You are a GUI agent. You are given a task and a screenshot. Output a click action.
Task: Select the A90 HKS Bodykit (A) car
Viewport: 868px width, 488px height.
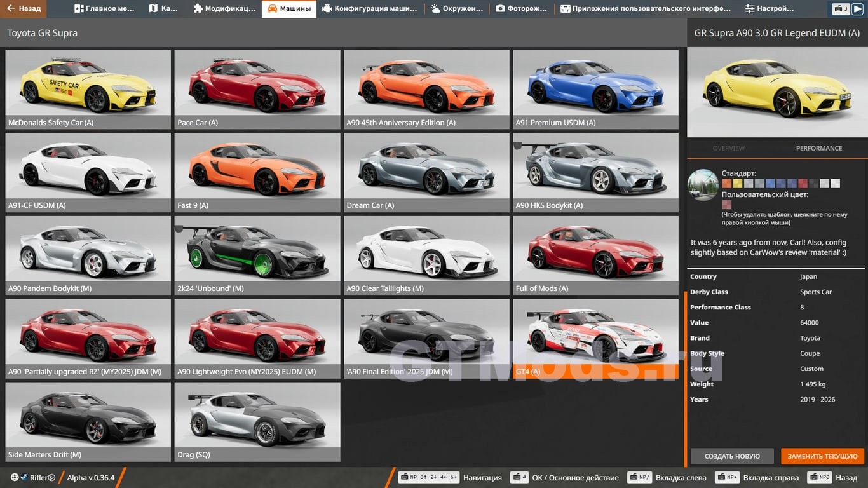coord(595,173)
